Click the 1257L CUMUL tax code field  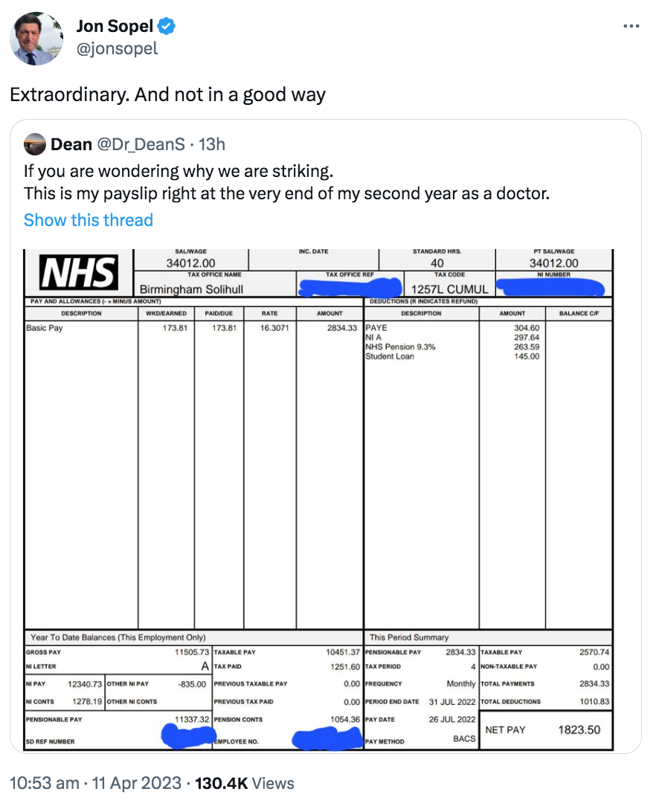[450, 289]
